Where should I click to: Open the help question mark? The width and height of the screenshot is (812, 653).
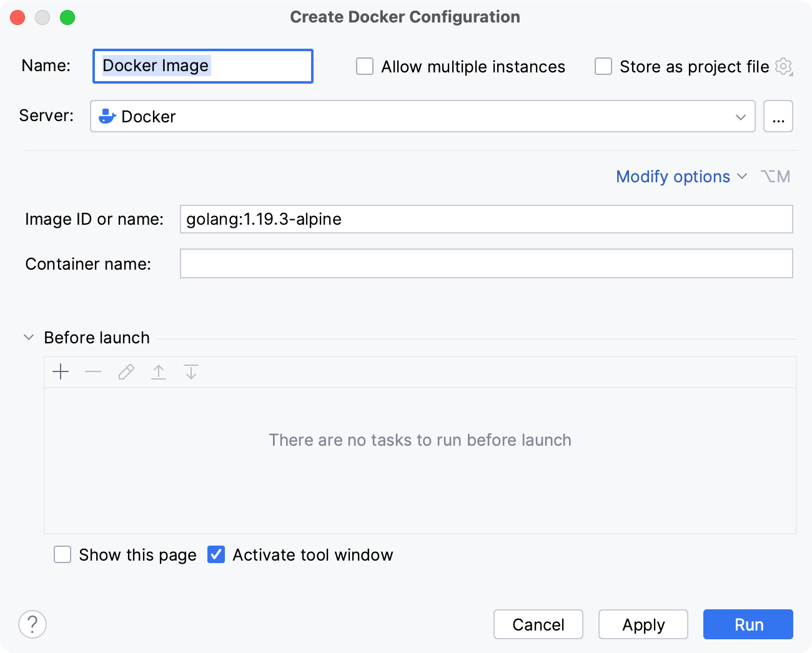coord(32,624)
